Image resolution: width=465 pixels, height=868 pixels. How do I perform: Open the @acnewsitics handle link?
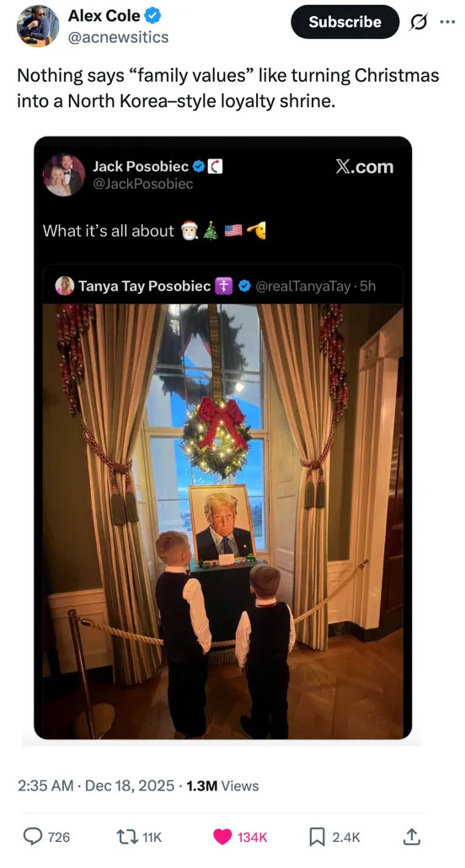[119, 38]
